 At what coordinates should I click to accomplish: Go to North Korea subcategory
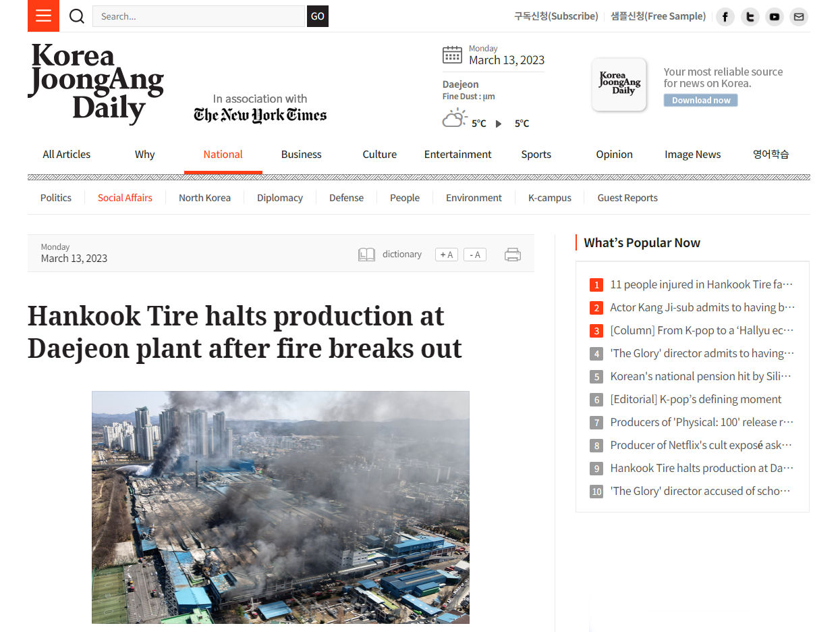pyautogui.click(x=204, y=198)
